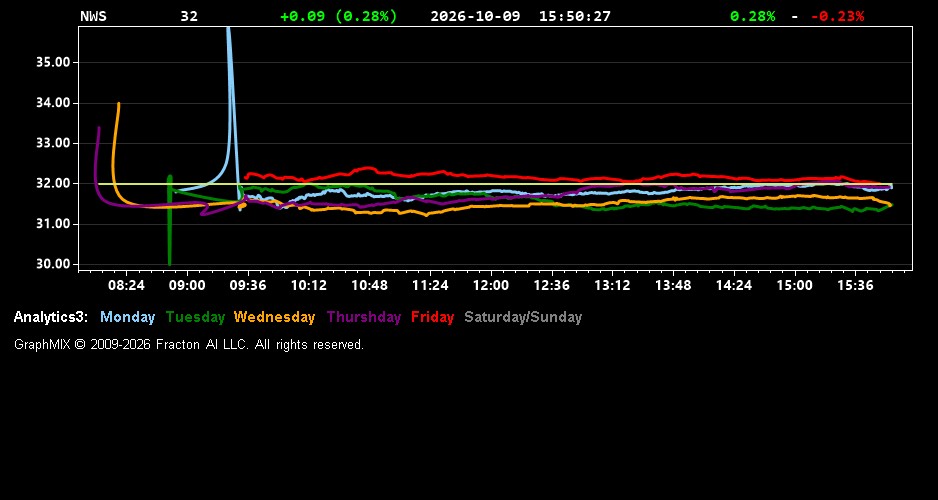Click the Analytics3 label
The width and height of the screenshot is (938, 500).
(x=51, y=318)
